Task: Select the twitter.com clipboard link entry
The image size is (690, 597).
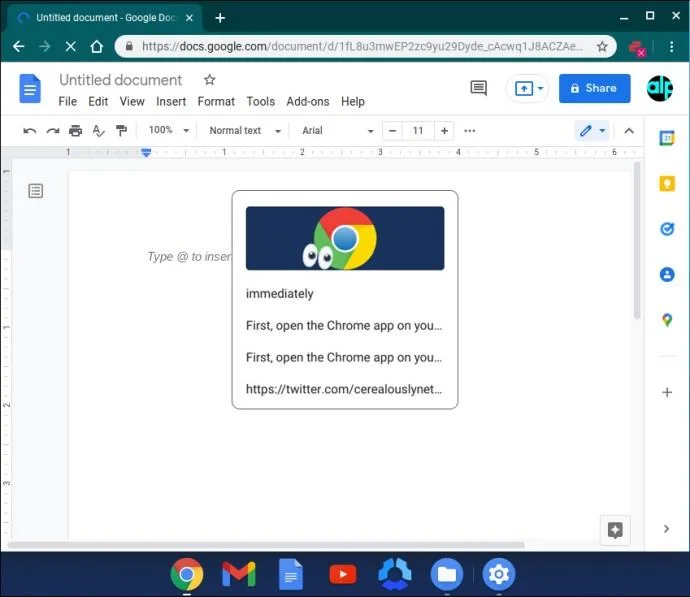Action: (x=345, y=389)
